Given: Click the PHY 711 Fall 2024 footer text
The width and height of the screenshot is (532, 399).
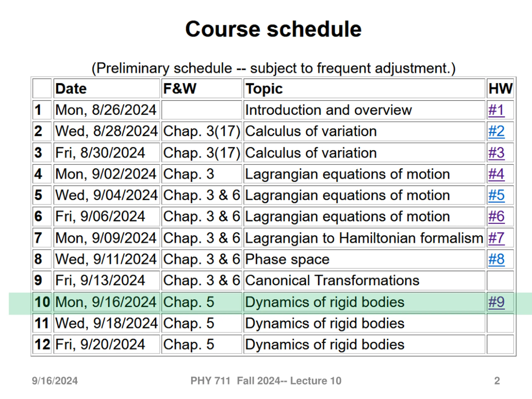Looking at the screenshot, I should pos(266,381).
